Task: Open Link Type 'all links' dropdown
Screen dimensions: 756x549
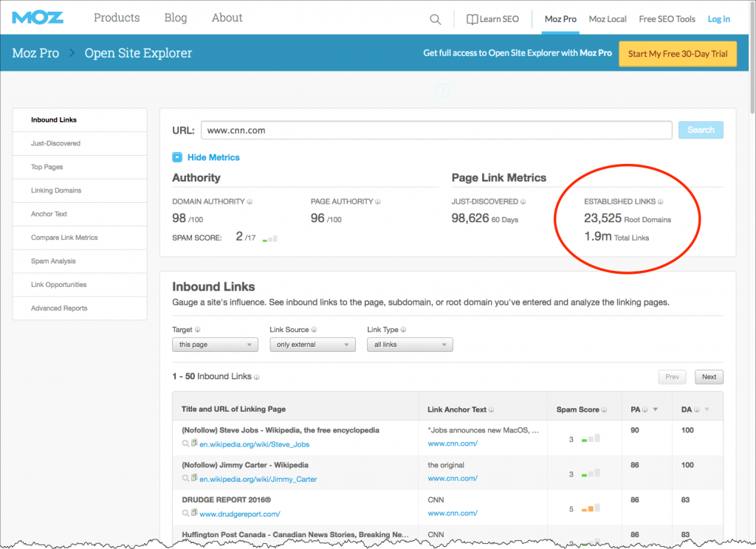Action: tap(410, 345)
